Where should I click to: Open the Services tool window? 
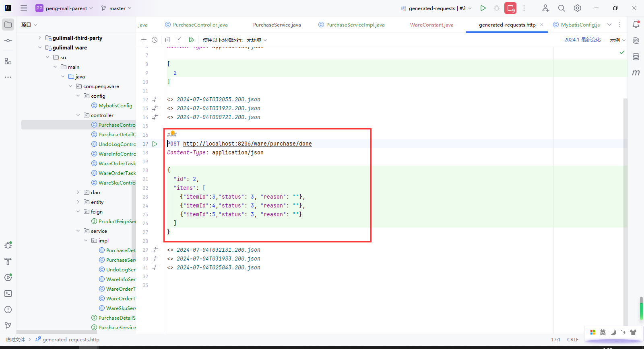point(8,277)
